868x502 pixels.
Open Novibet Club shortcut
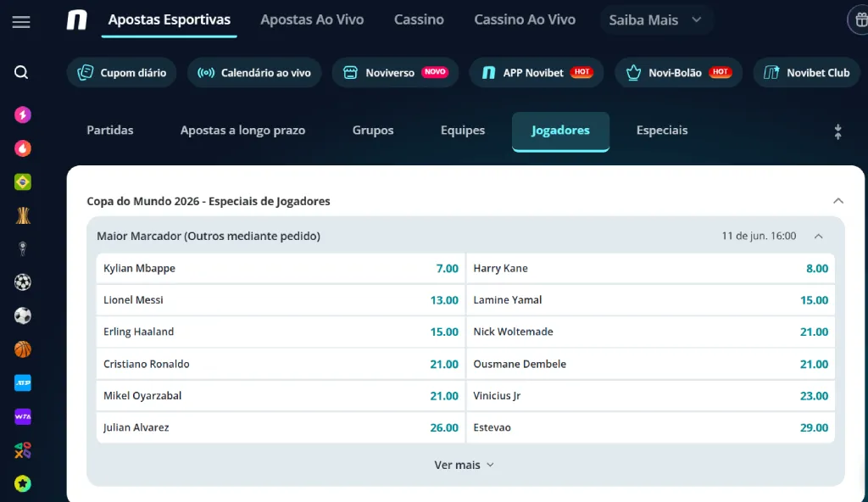point(807,73)
